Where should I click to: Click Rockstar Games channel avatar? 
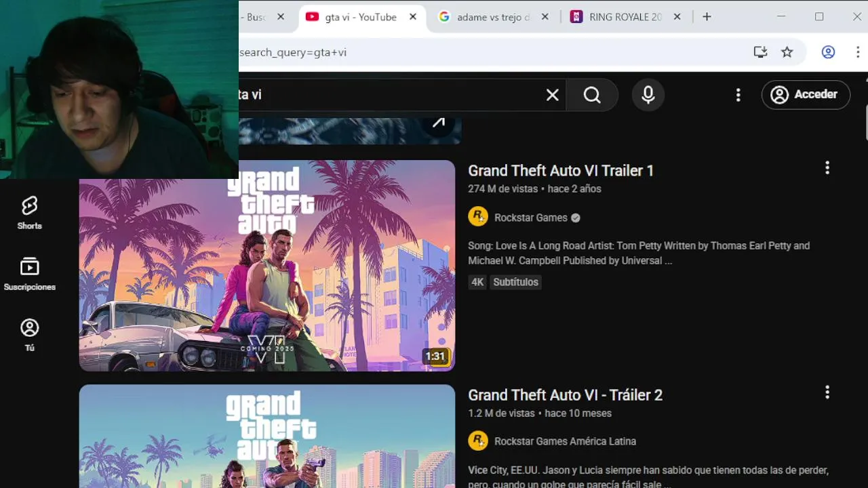(478, 217)
